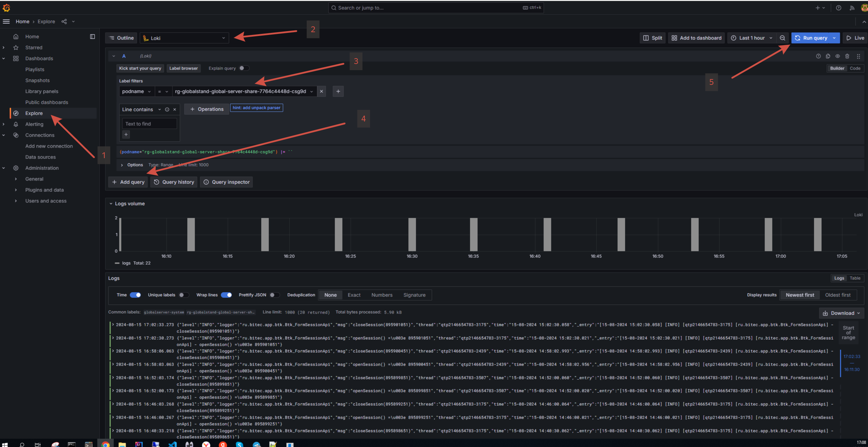Open the Grafana help icon

(838, 8)
